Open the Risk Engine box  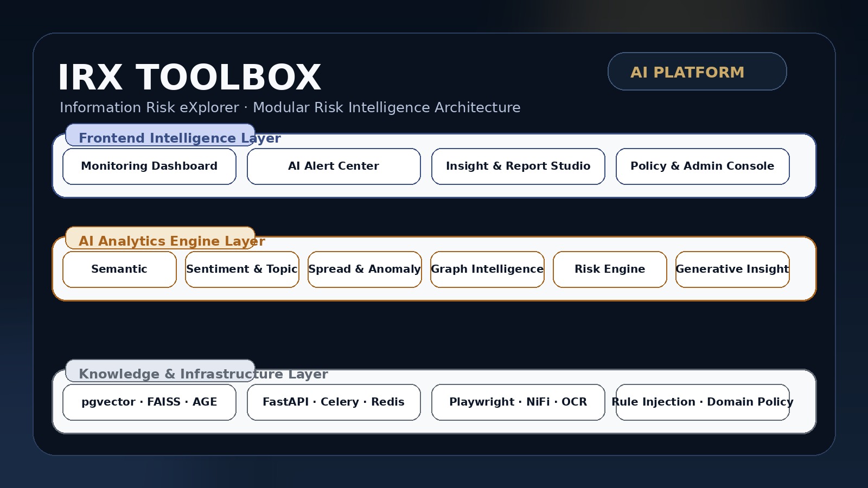coord(610,269)
